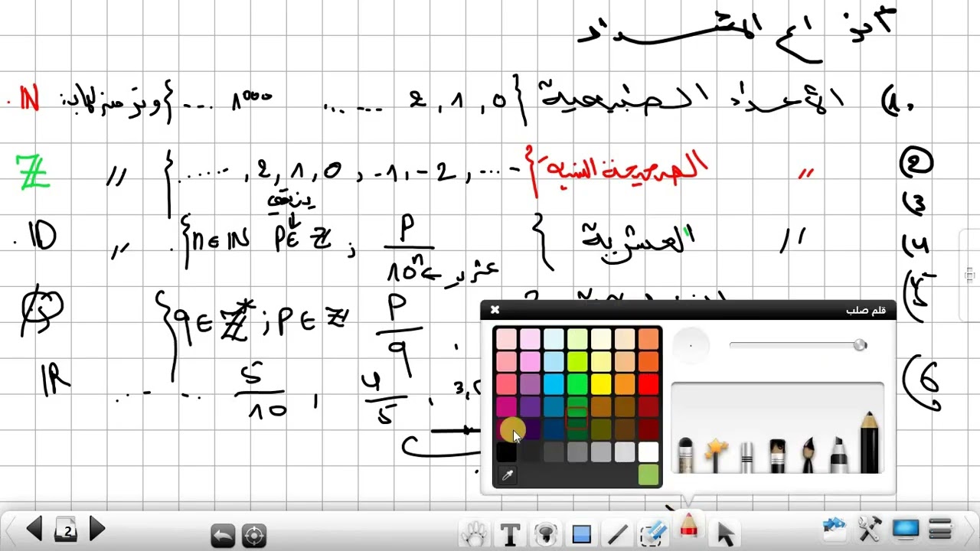Pick the sky blue color swatch
Viewport: 980px width, 551px height.
pyautogui.click(x=554, y=384)
